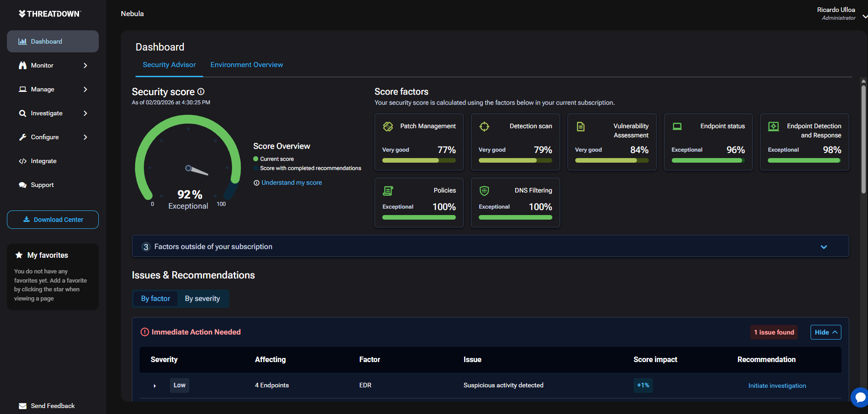Switch issues view to By severity
The width and height of the screenshot is (868, 414).
202,299
